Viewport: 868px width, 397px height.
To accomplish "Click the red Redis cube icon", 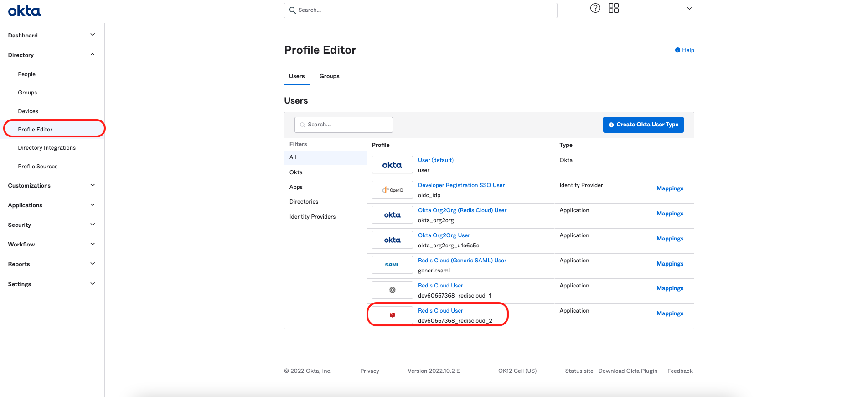I will tap(392, 315).
